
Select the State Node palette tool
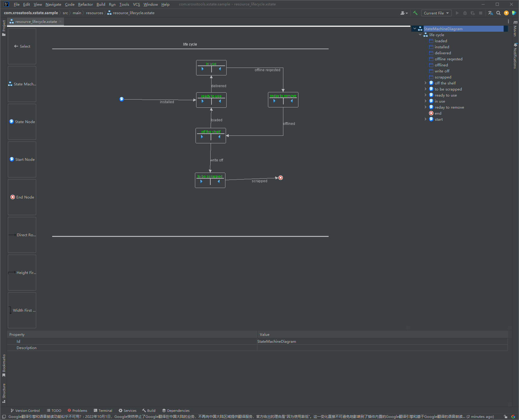point(22,122)
